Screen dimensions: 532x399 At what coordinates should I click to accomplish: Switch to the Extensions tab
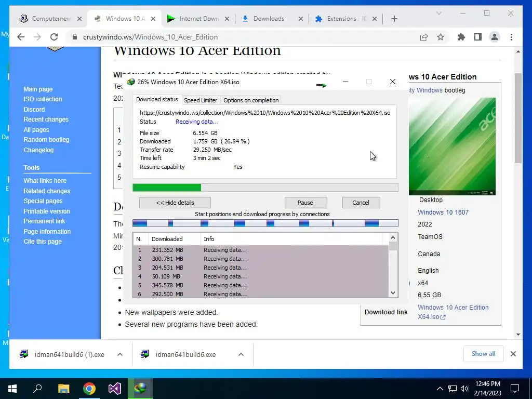tap(345, 19)
